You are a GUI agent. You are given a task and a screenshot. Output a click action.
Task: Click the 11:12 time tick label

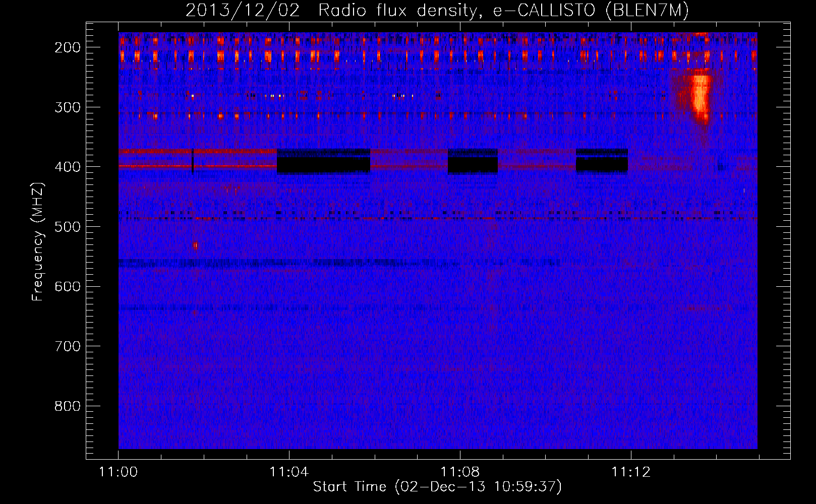tap(631, 472)
